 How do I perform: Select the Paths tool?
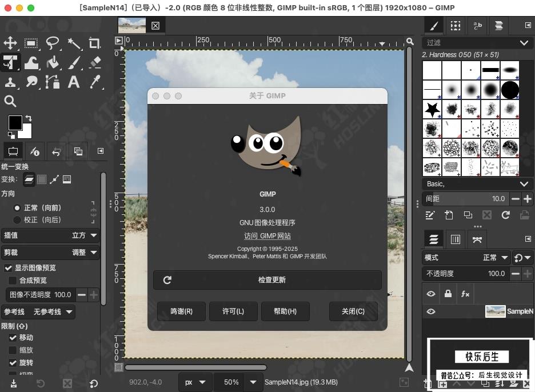(53, 82)
